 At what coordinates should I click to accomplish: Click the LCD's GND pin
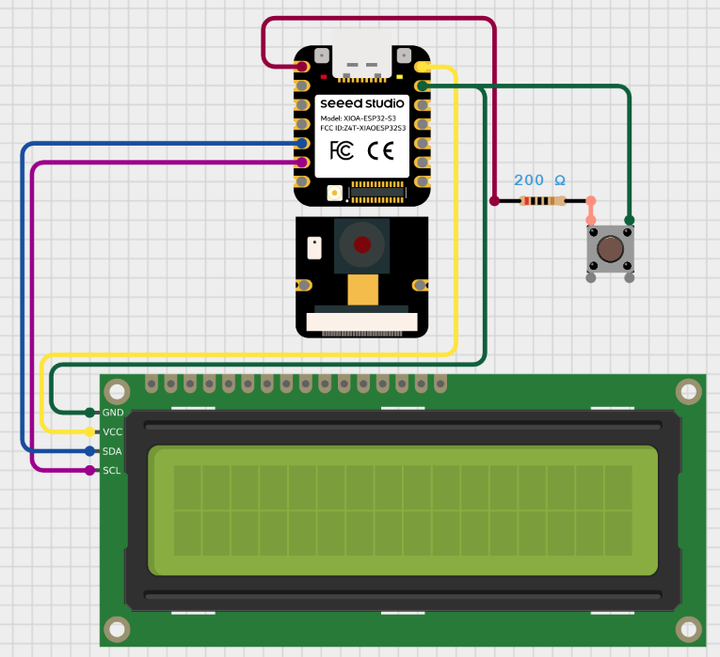tap(91, 412)
